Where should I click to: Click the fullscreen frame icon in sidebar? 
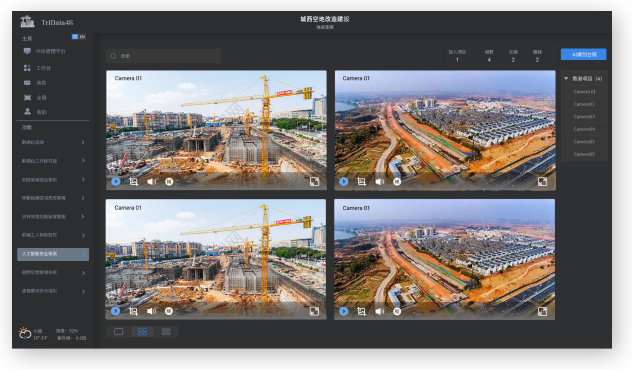[x=27, y=98]
